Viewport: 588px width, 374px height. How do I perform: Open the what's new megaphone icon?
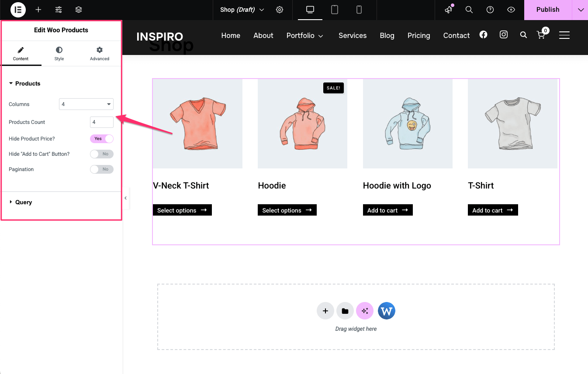[x=448, y=10]
